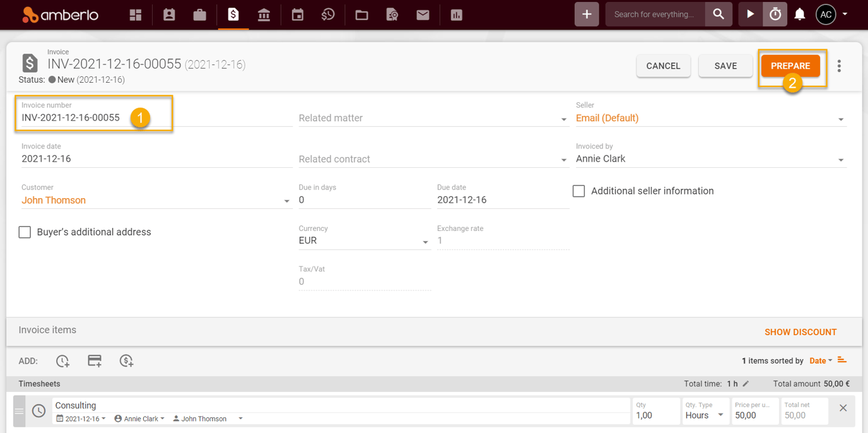Add a flat fee using the dollar-plus icon

pyautogui.click(x=126, y=360)
